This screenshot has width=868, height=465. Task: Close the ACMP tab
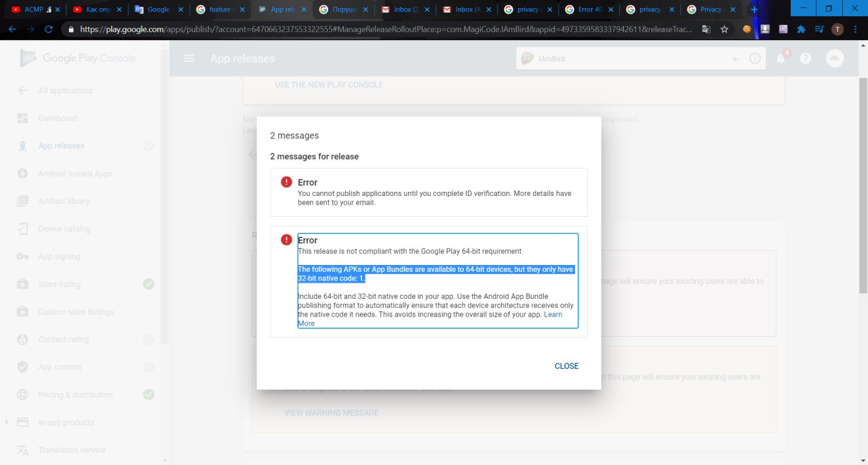[x=57, y=9]
